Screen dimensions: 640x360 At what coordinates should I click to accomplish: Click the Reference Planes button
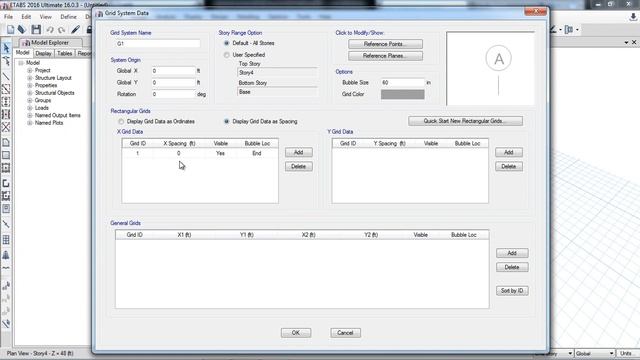[x=385, y=56]
